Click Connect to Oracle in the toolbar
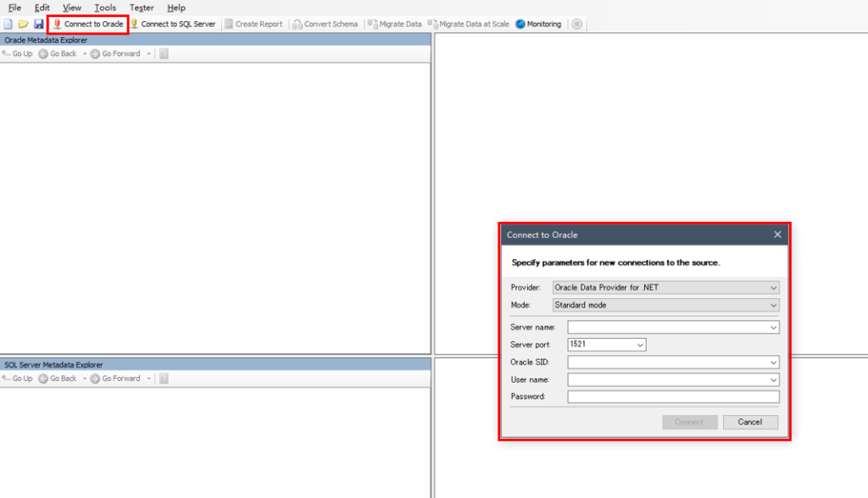The height and width of the screenshot is (498, 868). point(88,24)
